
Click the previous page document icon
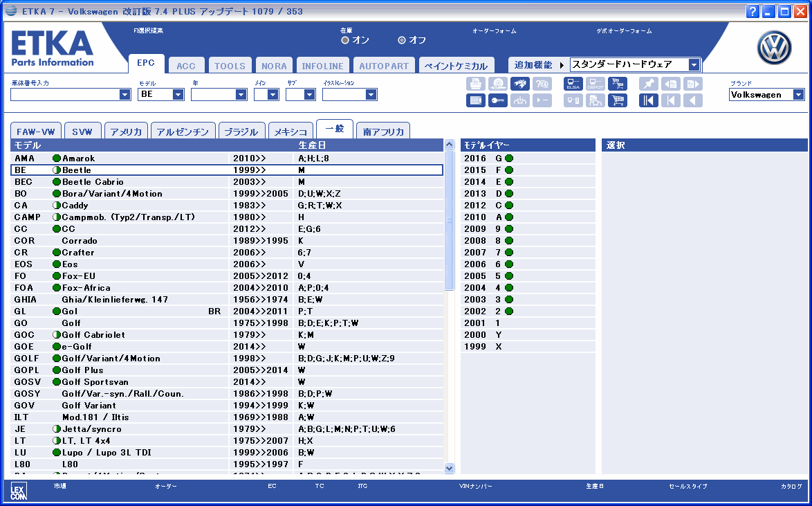pyautogui.click(x=671, y=84)
